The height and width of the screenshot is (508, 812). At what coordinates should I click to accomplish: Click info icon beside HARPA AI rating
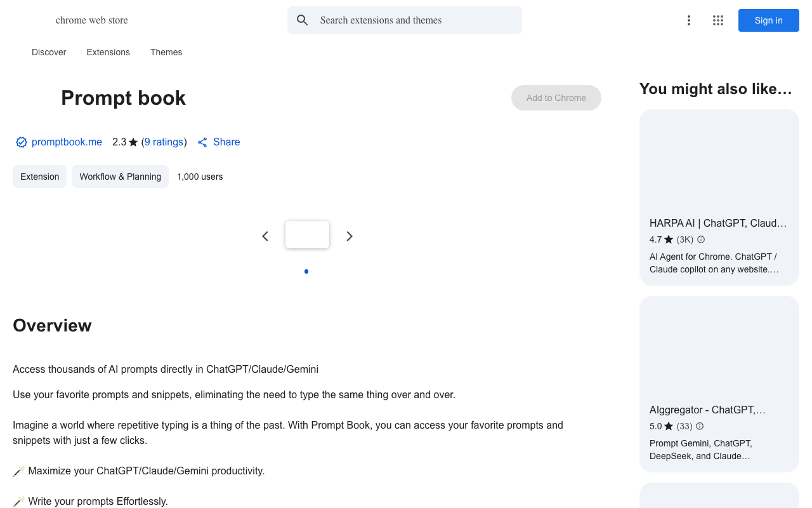pos(701,239)
